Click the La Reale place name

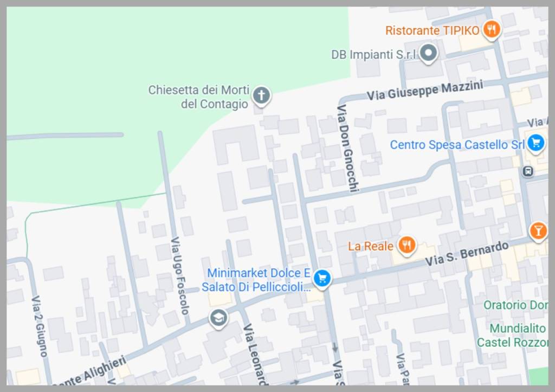tap(371, 247)
